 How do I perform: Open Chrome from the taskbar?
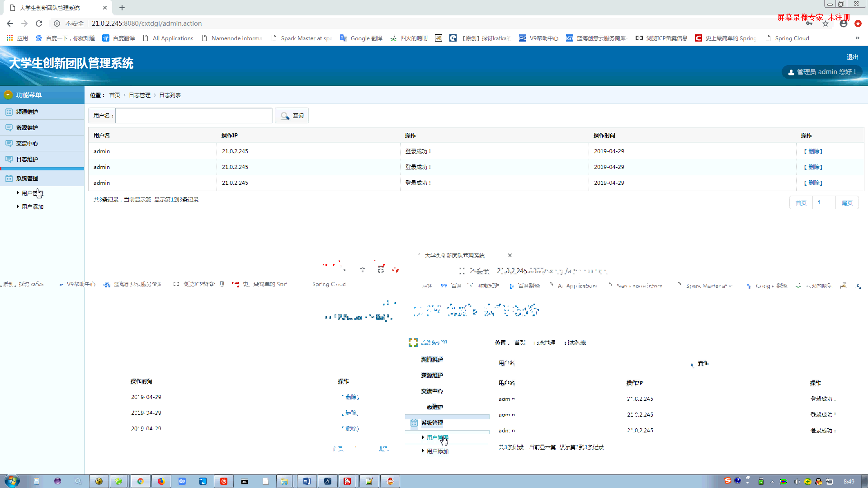click(140, 481)
